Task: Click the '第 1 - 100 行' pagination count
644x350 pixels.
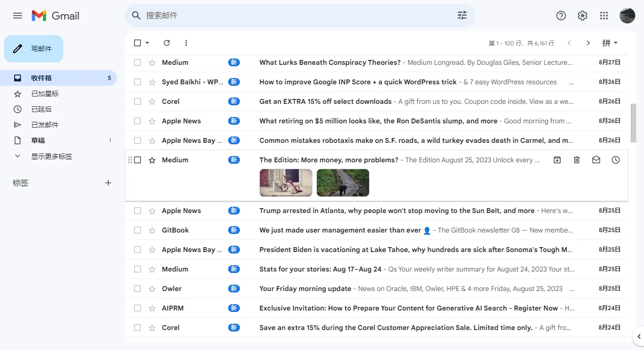Action: click(521, 43)
